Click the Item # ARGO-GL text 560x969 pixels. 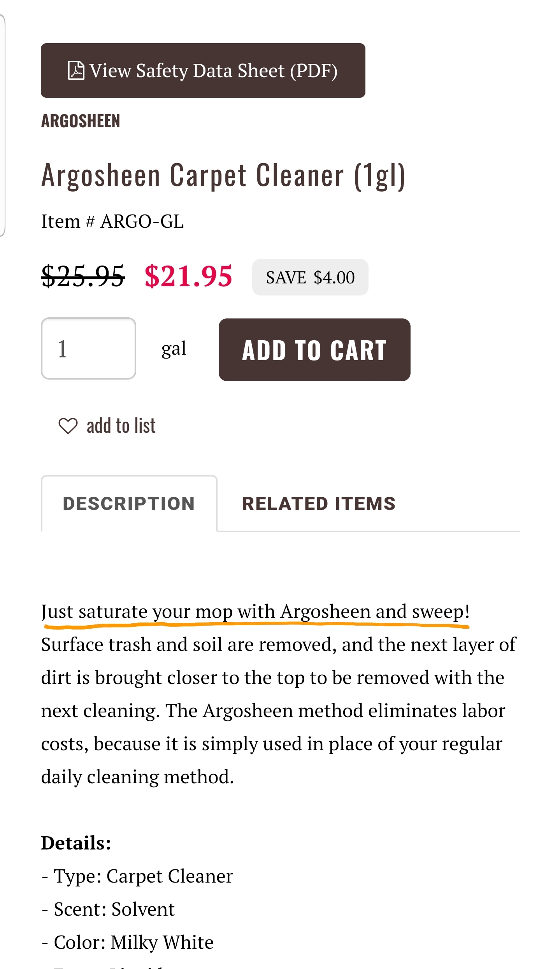pos(112,222)
